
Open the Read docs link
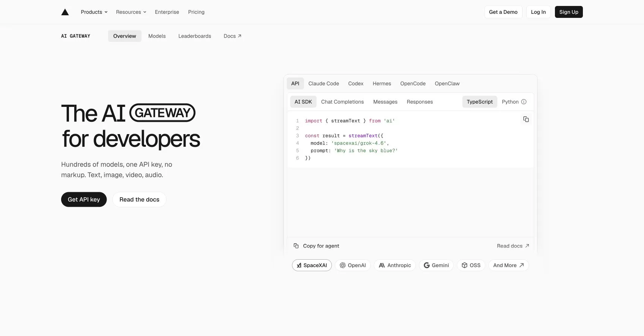[x=513, y=246]
